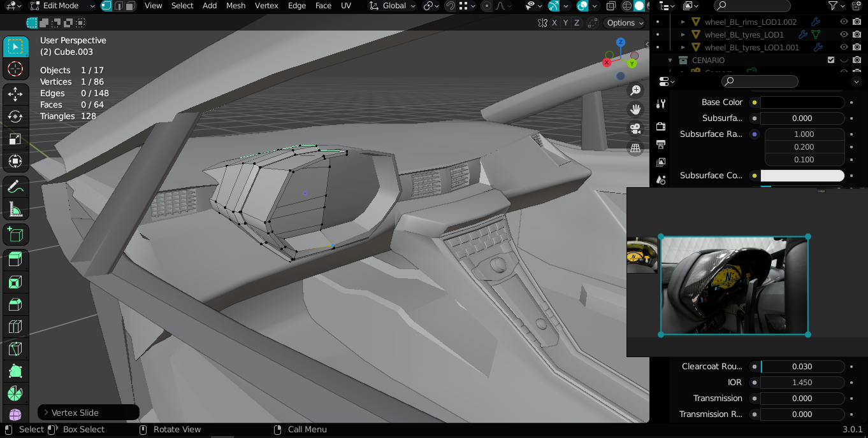Viewport: 868px width, 438px height.
Task: Select the car interior reference image
Action: [734, 285]
